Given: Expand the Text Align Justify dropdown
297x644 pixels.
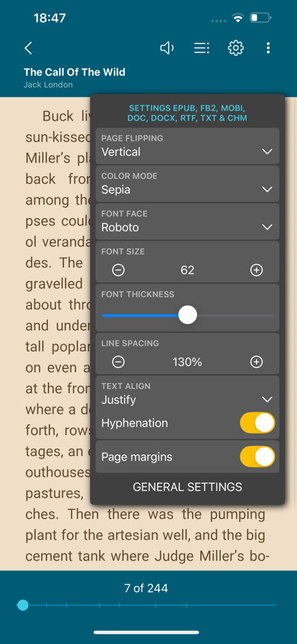Looking at the screenshot, I should (188, 394).
